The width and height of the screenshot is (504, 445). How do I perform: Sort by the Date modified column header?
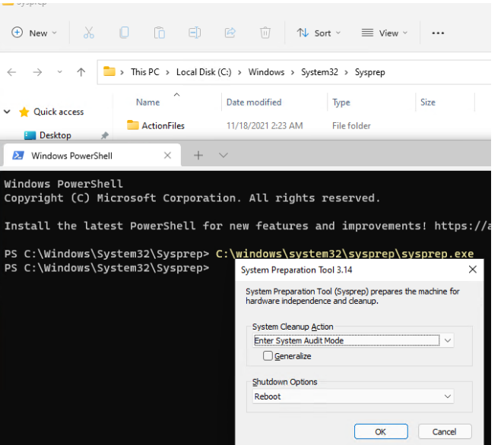point(254,102)
